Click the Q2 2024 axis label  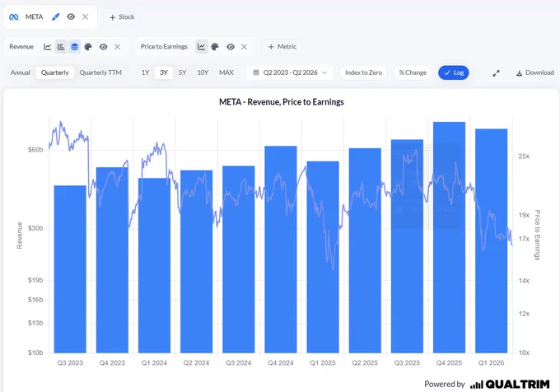point(196,362)
